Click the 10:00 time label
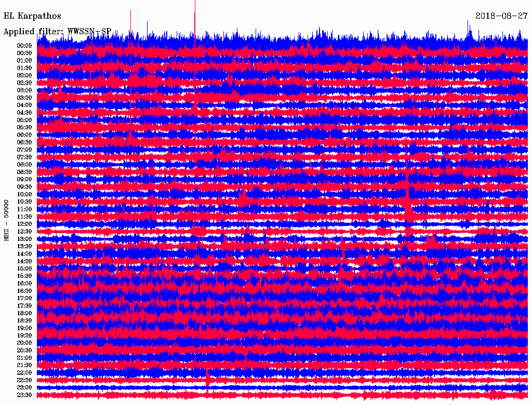 (24, 194)
